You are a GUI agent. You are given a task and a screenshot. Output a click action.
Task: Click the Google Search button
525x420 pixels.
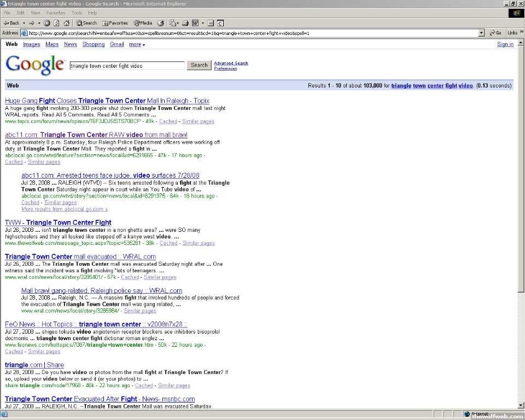coord(199,65)
